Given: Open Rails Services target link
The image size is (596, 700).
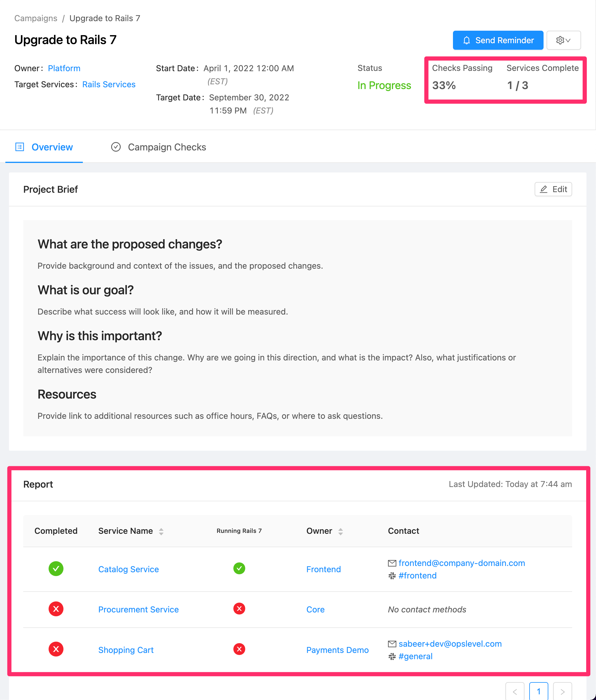Looking at the screenshot, I should 109,84.
